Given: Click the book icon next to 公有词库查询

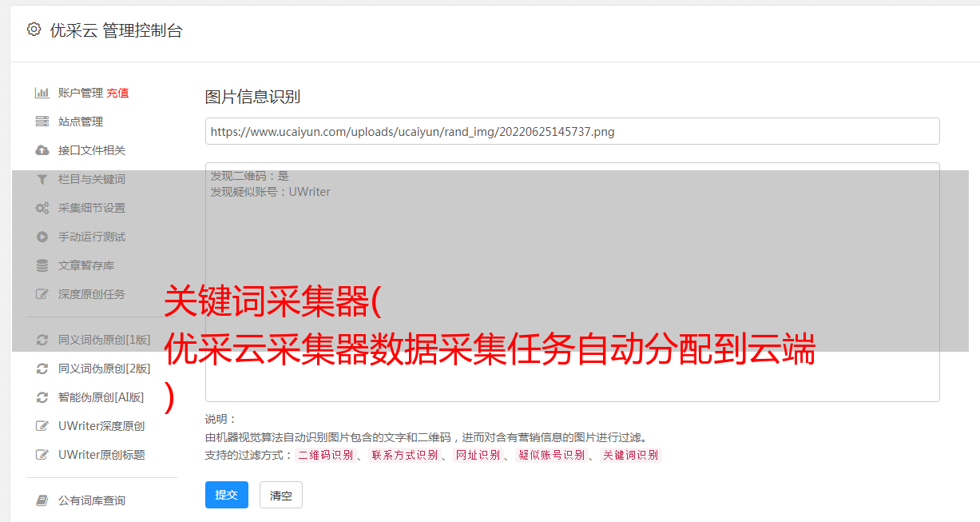Looking at the screenshot, I should (42, 500).
